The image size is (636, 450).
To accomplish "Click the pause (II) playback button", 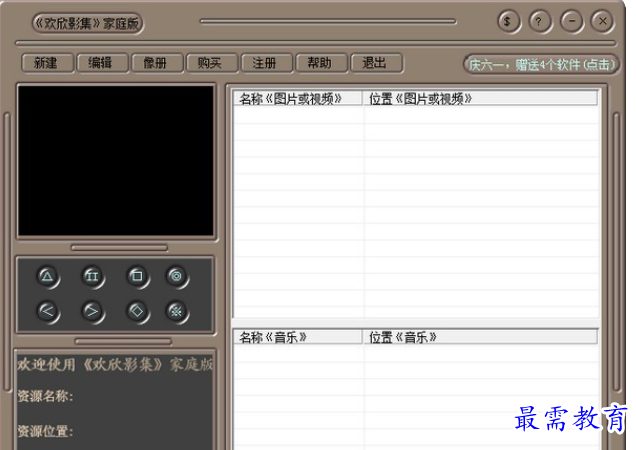I will [x=92, y=277].
